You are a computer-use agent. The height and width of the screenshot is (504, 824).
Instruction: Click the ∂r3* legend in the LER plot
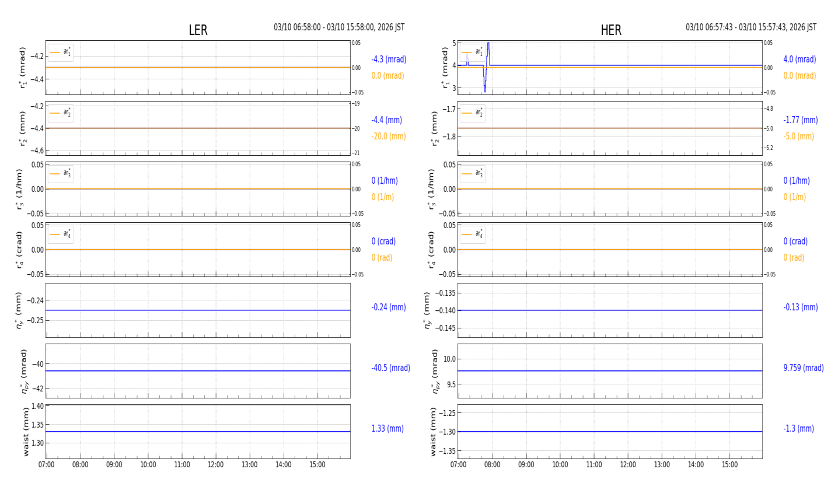(61, 174)
